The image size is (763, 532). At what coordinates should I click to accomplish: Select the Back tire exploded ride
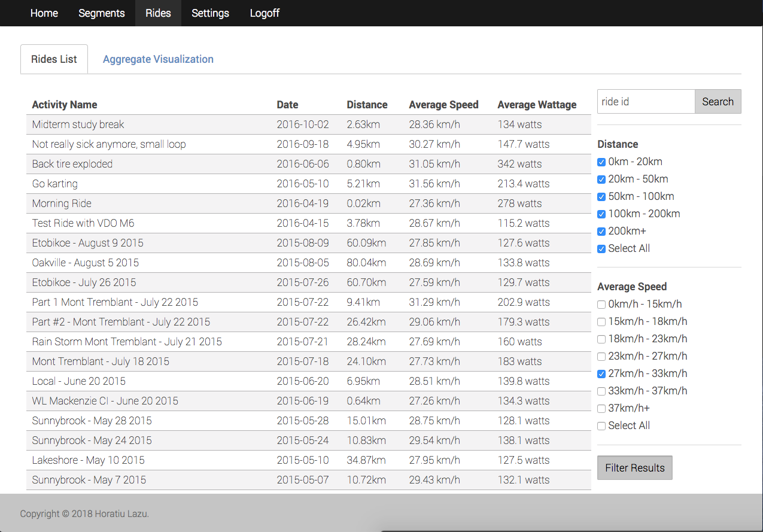pos(309,164)
